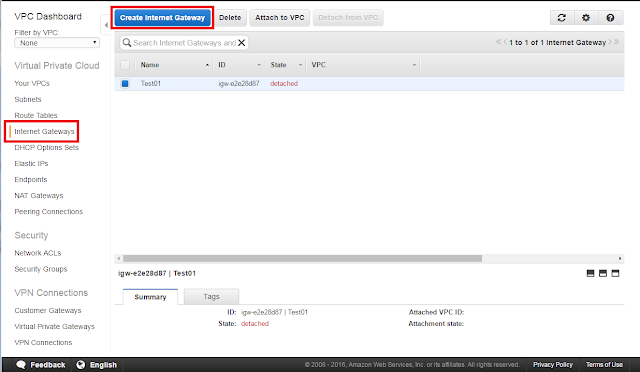Open VPN Connections link in sidebar
This screenshot has width=640, height=372.
pyautogui.click(x=43, y=343)
